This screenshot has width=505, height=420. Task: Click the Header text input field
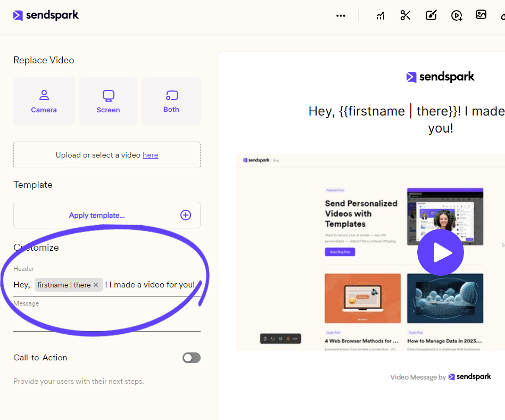tap(107, 285)
